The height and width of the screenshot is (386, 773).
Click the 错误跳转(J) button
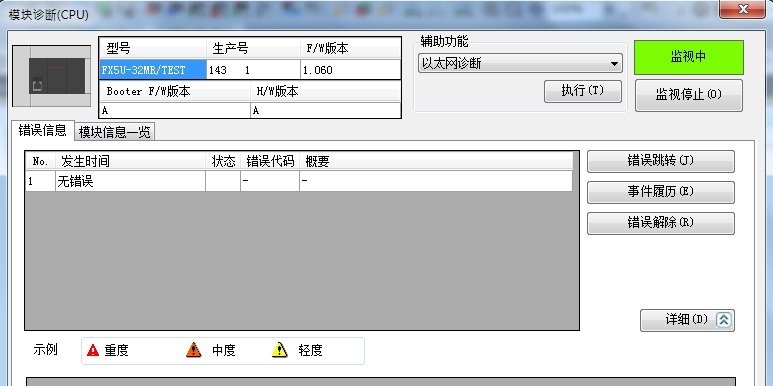click(x=661, y=161)
